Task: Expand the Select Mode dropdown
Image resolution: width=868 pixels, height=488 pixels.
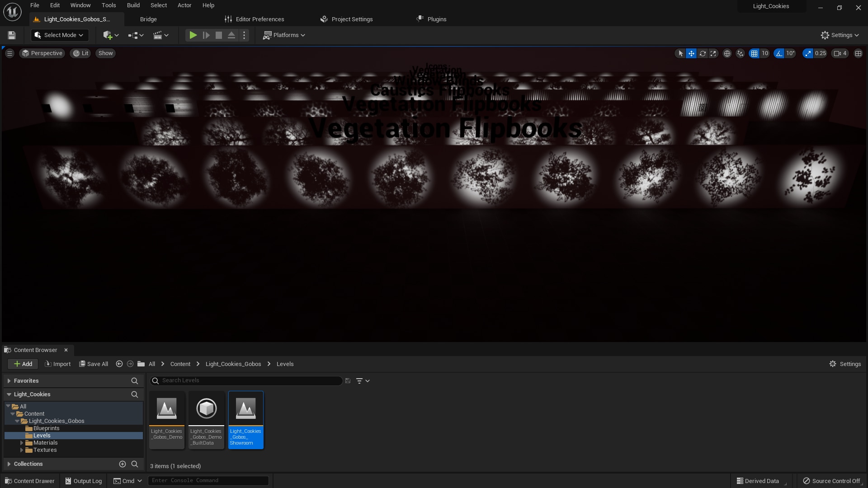Action: 59,35
